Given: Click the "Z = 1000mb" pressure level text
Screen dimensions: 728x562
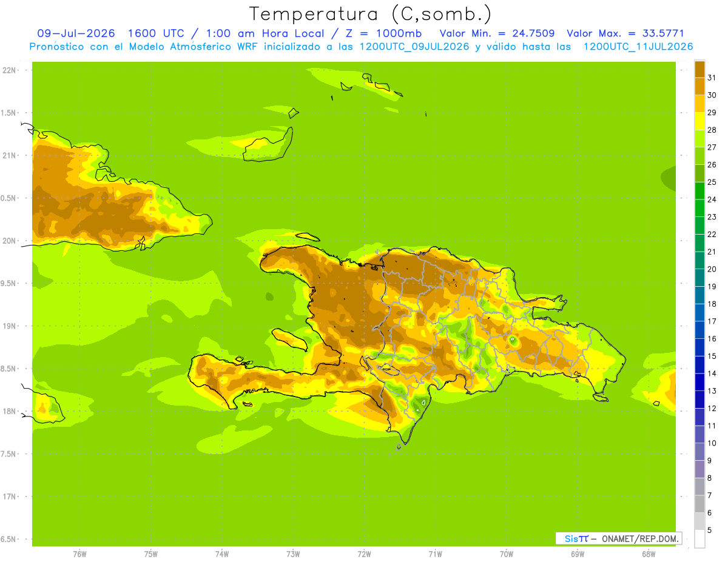Looking at the screenshot, I should click(383, 33).
